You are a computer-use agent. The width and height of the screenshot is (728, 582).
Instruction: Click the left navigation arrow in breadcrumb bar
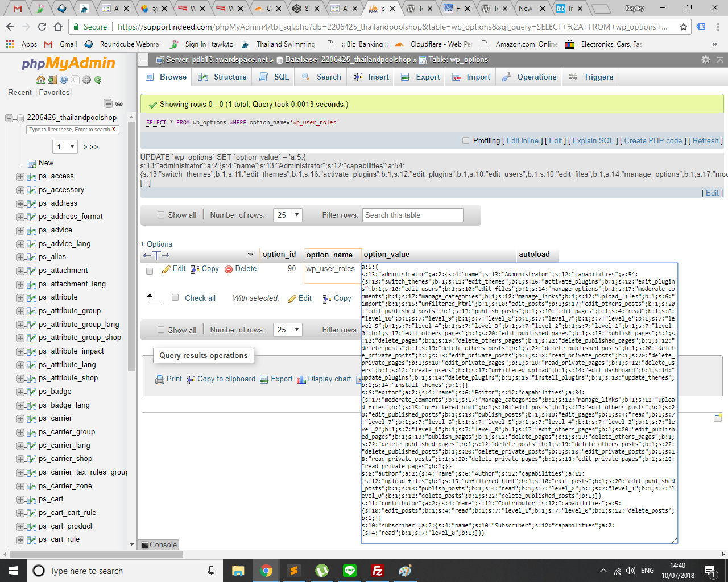point(143,60)
